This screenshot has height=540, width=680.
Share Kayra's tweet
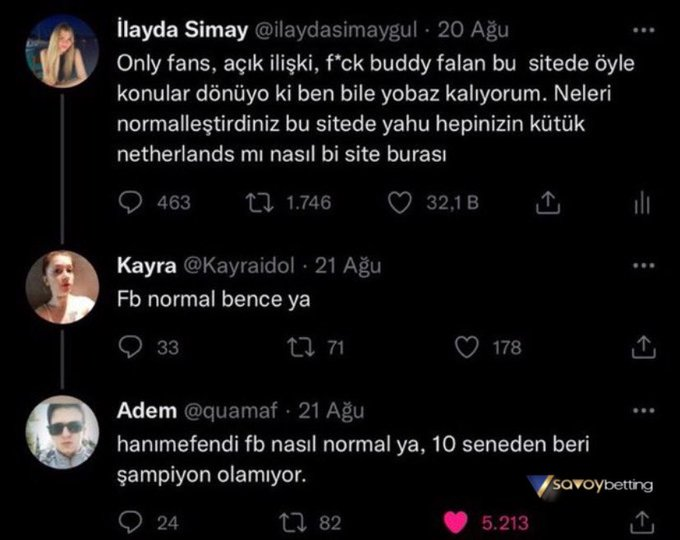pos(643,347)
